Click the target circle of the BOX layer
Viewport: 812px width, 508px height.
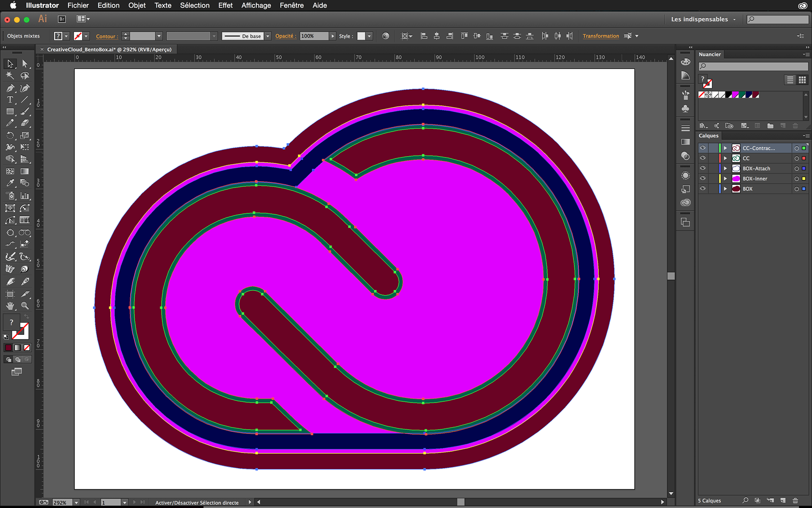797,189
